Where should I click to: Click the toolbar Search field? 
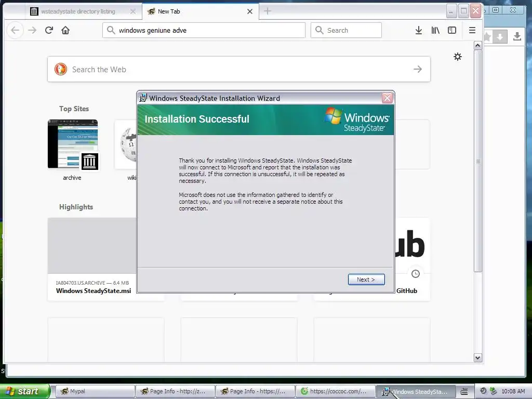(346, 30)
